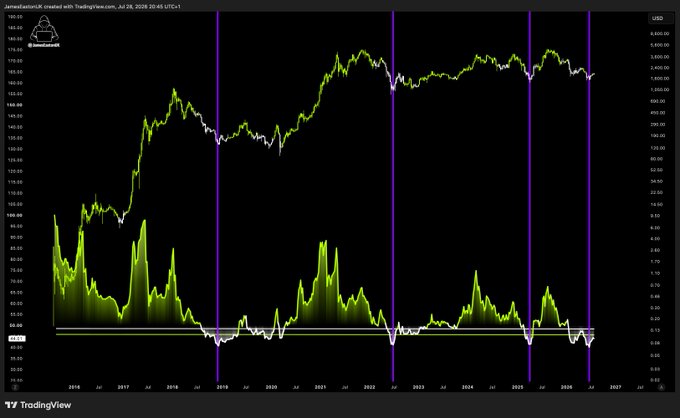Click the 2017 label on time axis
The image size is (680, 418).
coord(123,387)
